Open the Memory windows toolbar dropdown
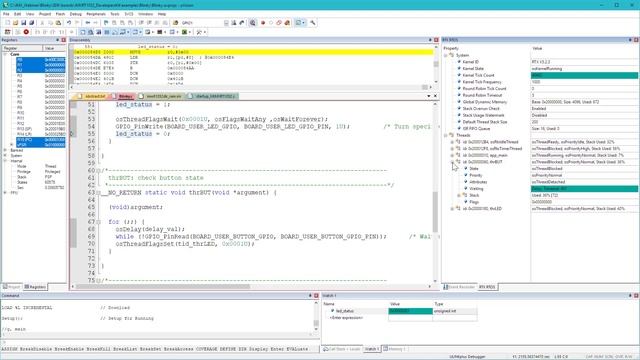640x360 pixels. pos(140,32)
